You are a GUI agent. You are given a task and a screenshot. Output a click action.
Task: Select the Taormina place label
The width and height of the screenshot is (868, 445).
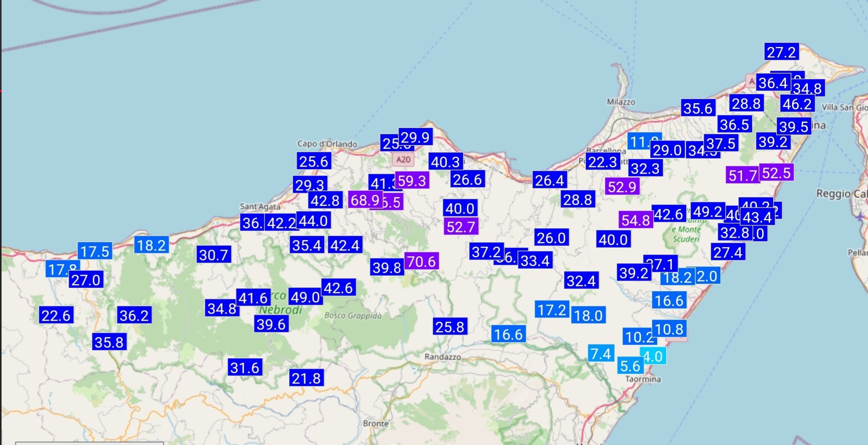(643, 379)
